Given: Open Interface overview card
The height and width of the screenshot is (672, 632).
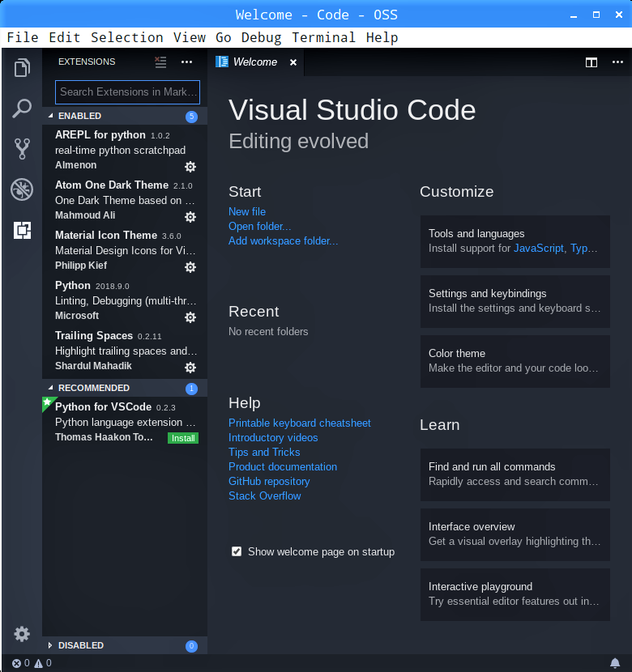Looking at the screenshot, I should [x=515, y=535].
